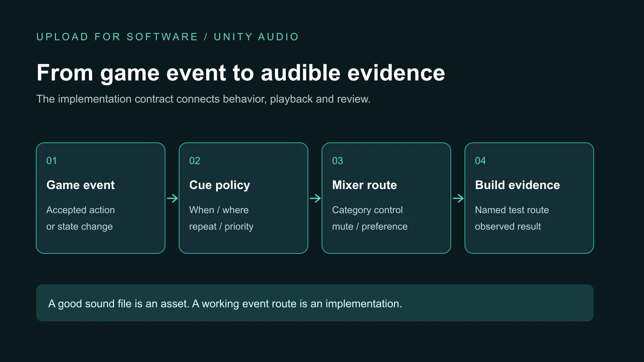The image size is (644, 362).
Task: Click the title "From game event to audible evidence"
Action: pos(241,73)
